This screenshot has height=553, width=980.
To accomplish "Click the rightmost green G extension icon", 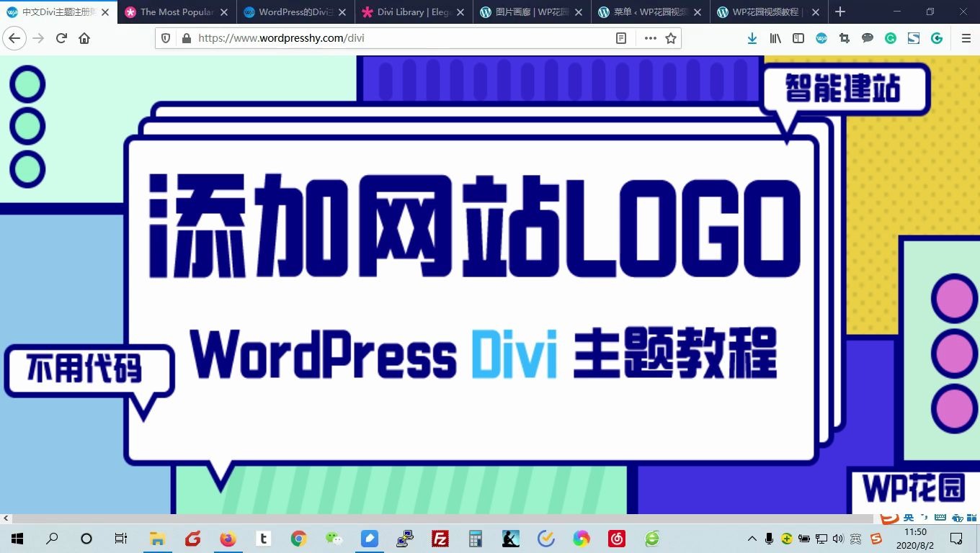I will 937,38.
